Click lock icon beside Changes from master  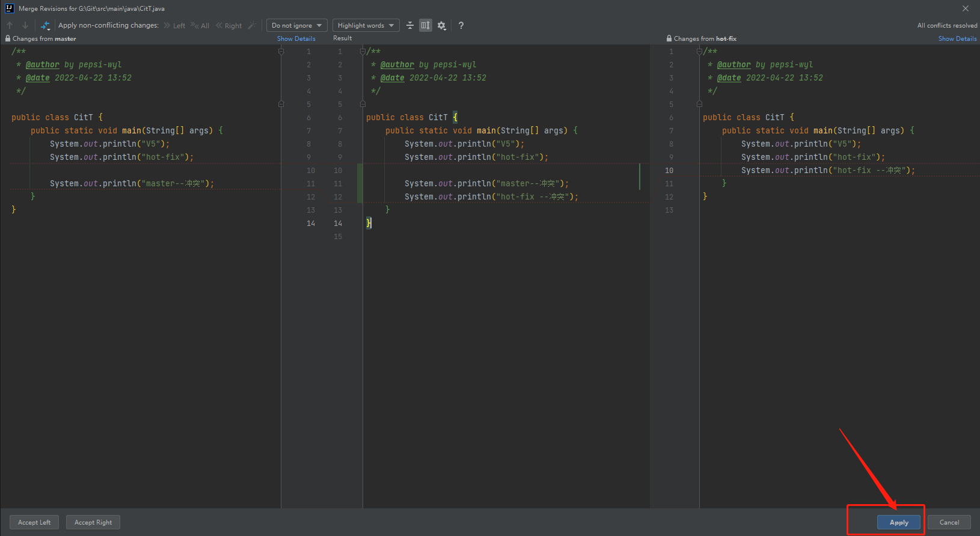[8, 38]
